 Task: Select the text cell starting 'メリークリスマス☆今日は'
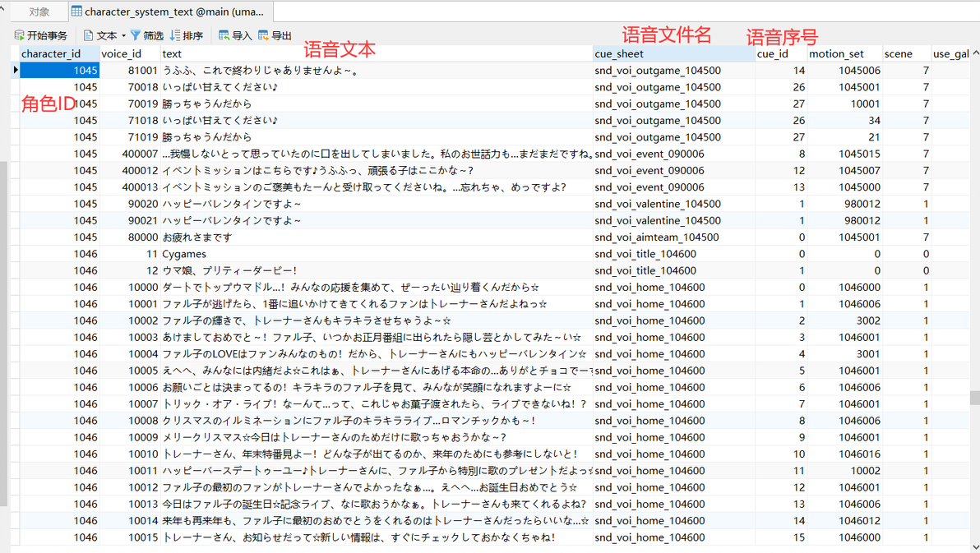[x=377, y=437]
